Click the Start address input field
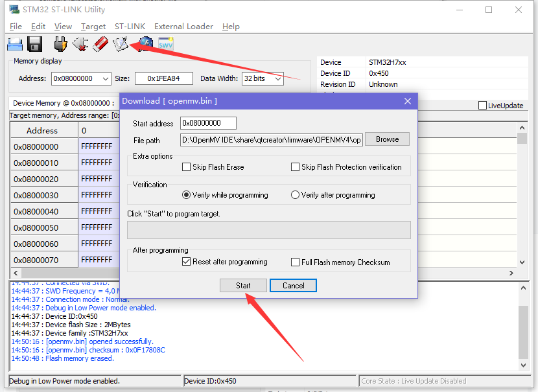The height and width of the screenshot is (392, 538). pos(208,123)
